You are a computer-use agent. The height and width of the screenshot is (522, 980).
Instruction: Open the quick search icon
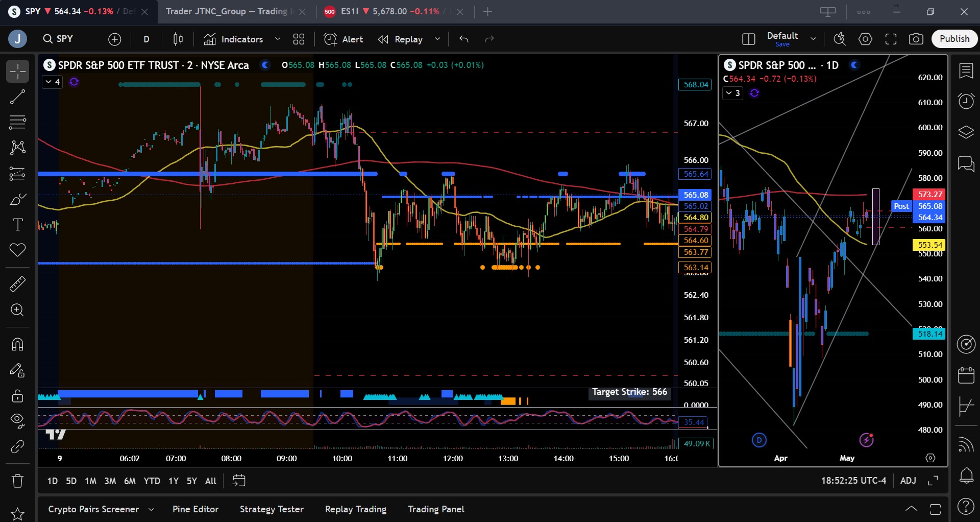click(840, 39)
